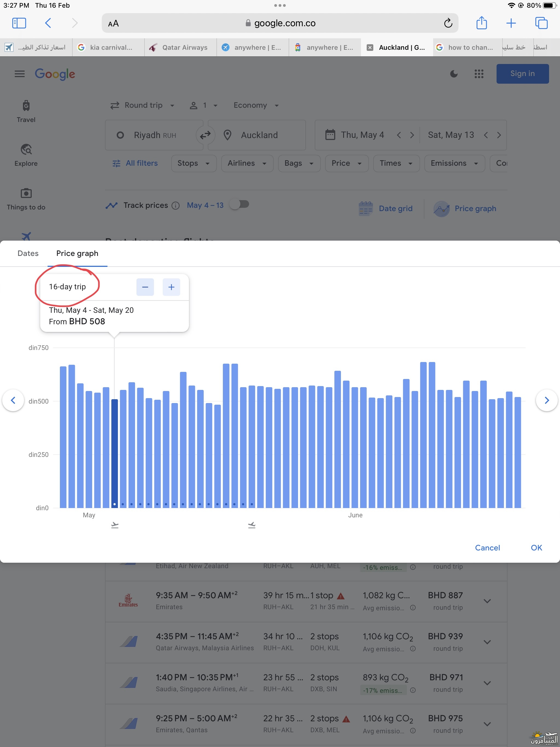Open All filters
Image resolution: width=560 pixels, height=747 pixels.
[135, 164]
